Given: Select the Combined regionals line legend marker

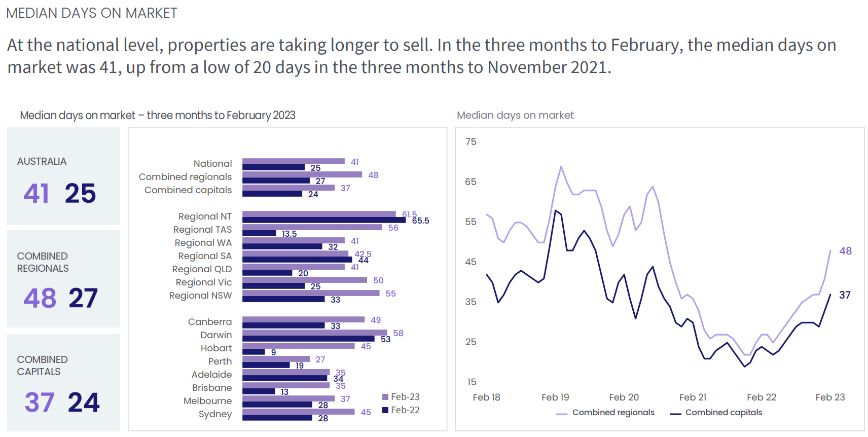Looking at the screenshot, I should 561,414.
